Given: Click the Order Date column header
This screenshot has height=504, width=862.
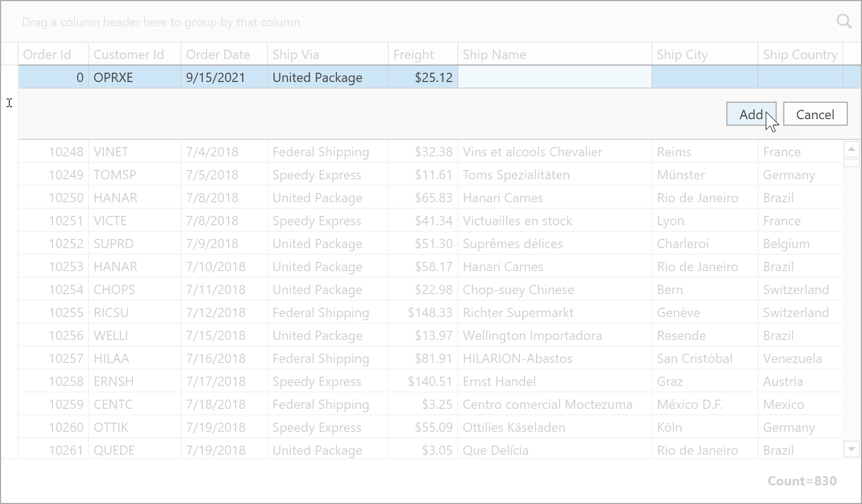Looking at the screenshot, I should tap(224, 55).
